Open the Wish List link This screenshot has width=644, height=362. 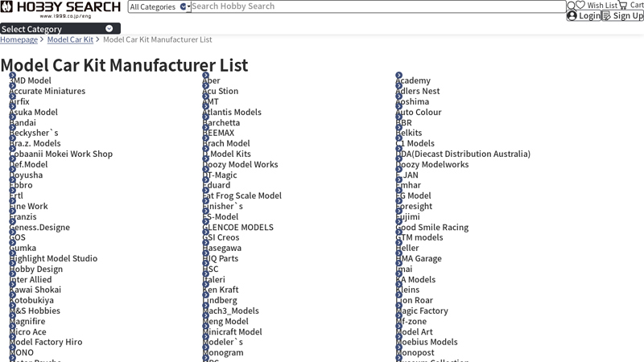(597, 5)
